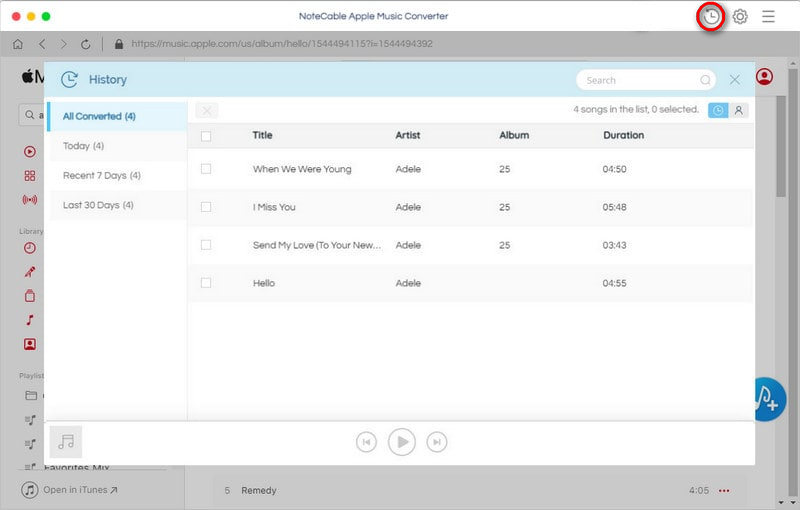Click the music note album art thumbnail
Viewport: 800px width, 510px height.
[x=66, y=442]
